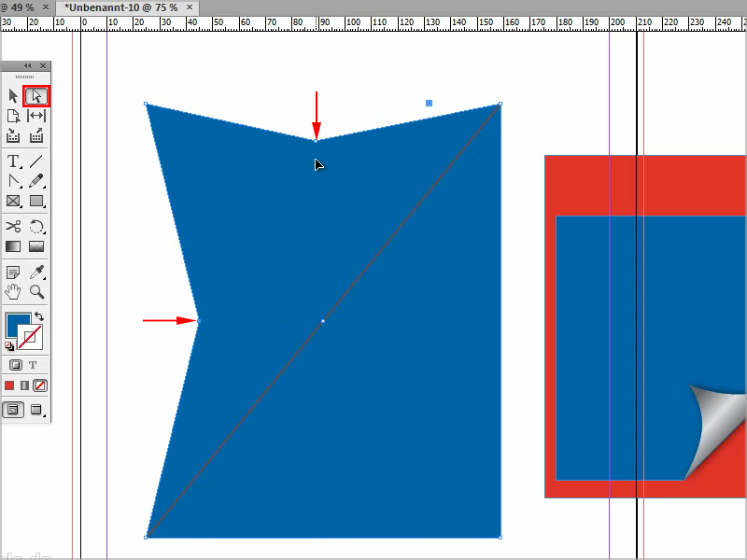Pick the Eyedropper tool

[36, 272]
